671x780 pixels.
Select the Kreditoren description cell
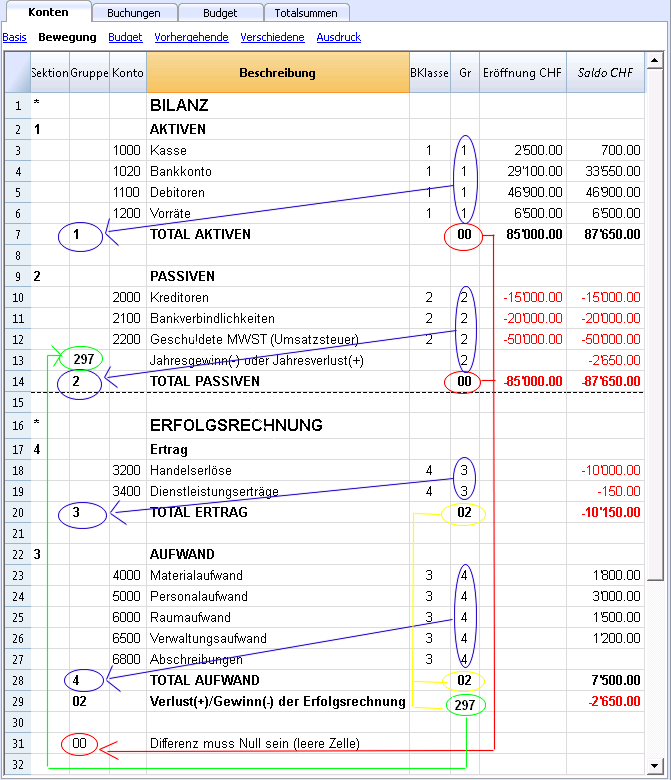[278, 297]
